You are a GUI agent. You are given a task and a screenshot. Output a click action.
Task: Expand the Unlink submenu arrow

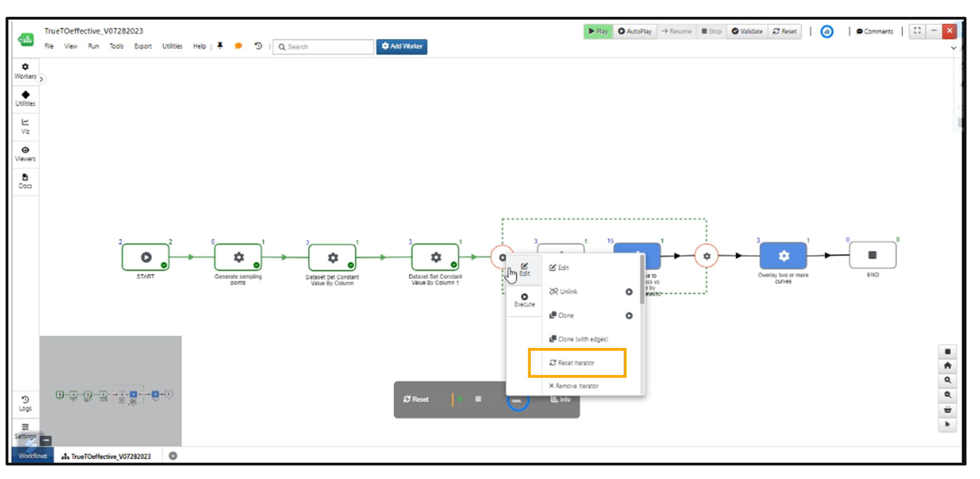(x=629, y=292)
